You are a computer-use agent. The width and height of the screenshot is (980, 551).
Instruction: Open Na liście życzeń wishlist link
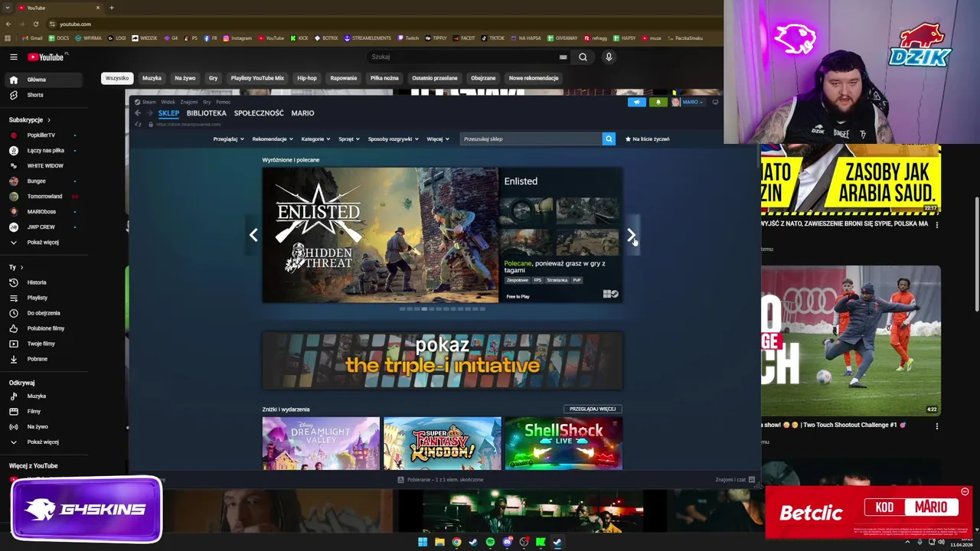point(648,139)
